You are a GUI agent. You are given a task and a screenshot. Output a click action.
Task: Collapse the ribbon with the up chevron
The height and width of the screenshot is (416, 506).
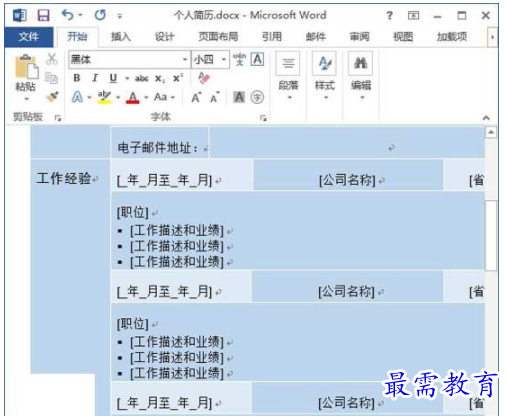tap(486, 118)
